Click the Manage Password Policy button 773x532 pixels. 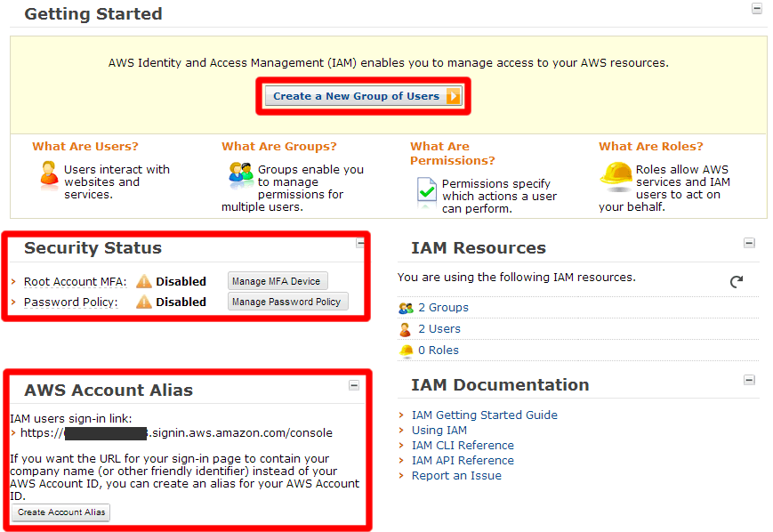(x=288, y=302)
